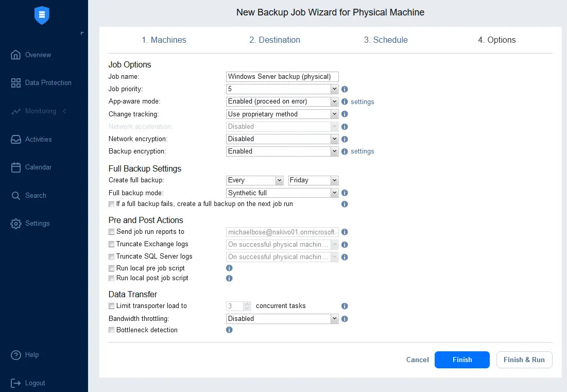Enable Send job run reports checkbox

pyautogui.click(x=112, y=232)
